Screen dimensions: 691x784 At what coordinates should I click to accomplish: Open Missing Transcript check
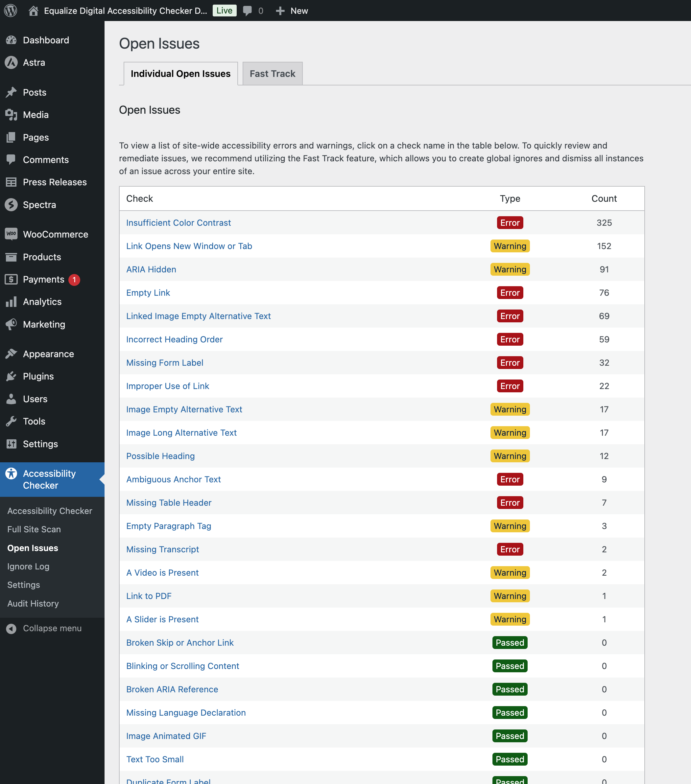click(x=163, y=549)
